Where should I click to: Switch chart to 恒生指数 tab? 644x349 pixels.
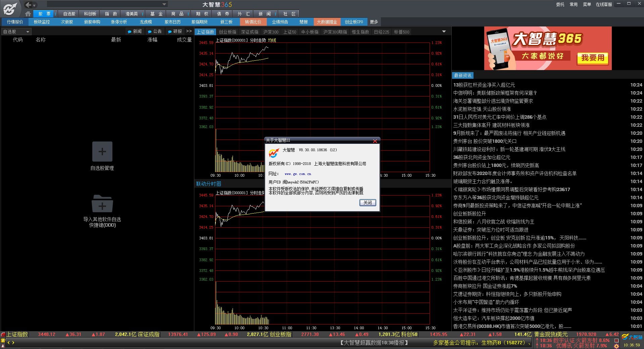coord(360,32)
